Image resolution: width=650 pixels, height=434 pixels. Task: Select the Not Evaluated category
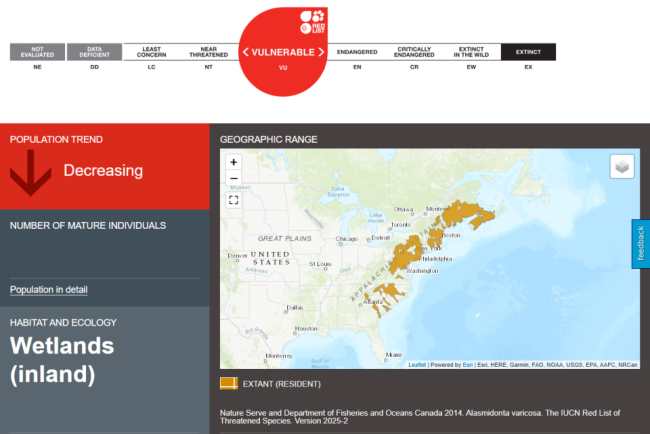pos(38,52)
